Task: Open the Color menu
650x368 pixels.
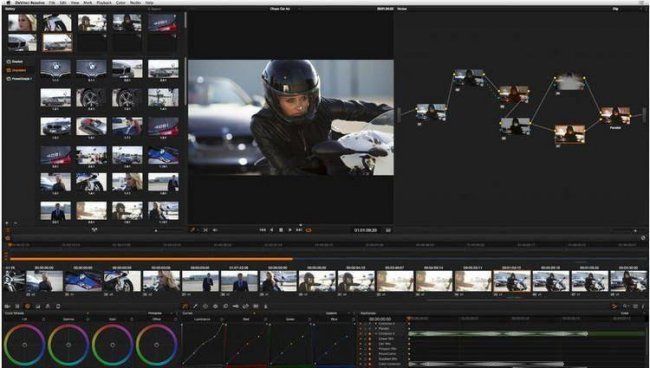Action: click(121, 2)
